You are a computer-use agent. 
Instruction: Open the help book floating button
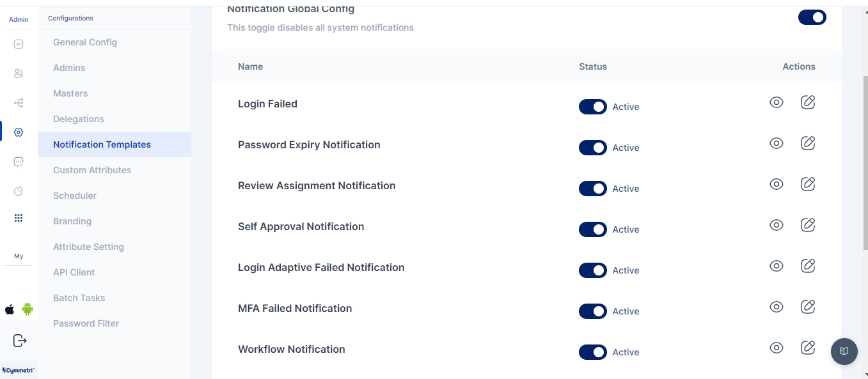pos(844,351)
